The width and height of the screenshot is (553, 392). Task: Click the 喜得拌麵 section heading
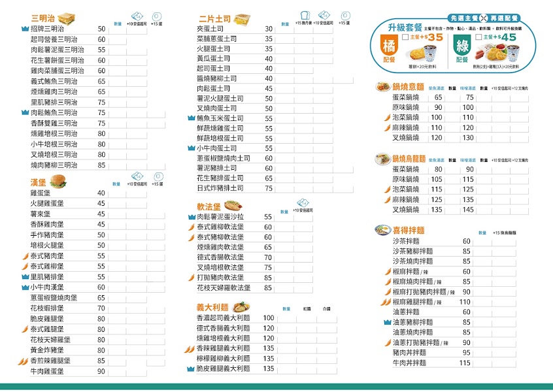409,231
